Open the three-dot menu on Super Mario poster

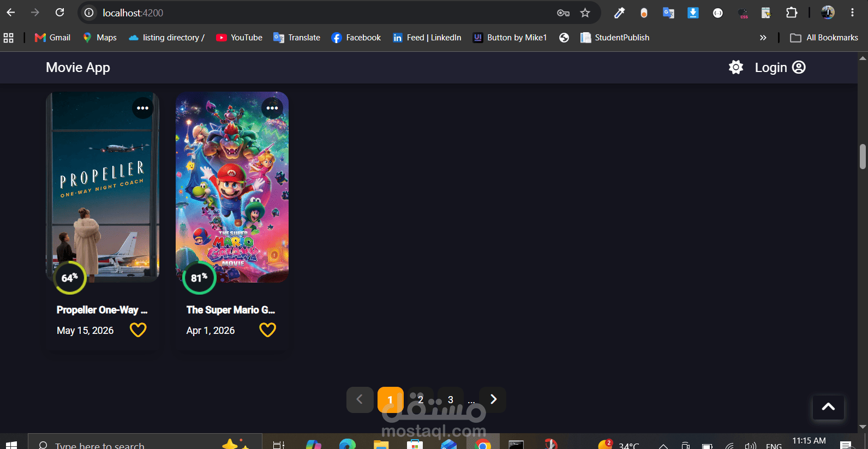272,108
